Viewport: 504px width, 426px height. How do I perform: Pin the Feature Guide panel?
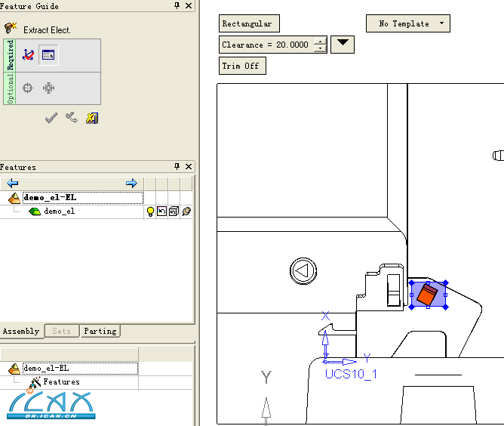click(x=177, y=5)
